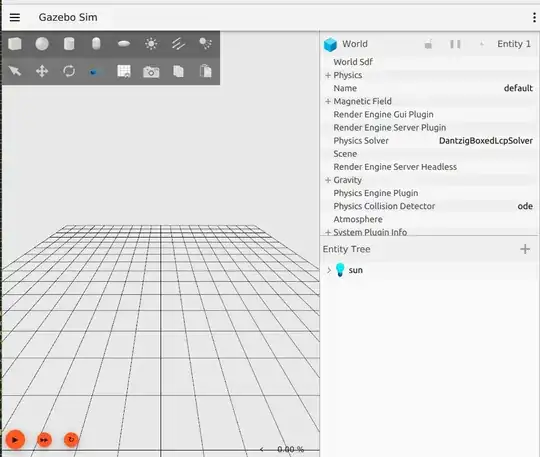Insert an ellipsoid shape

(x=124, y=44)
